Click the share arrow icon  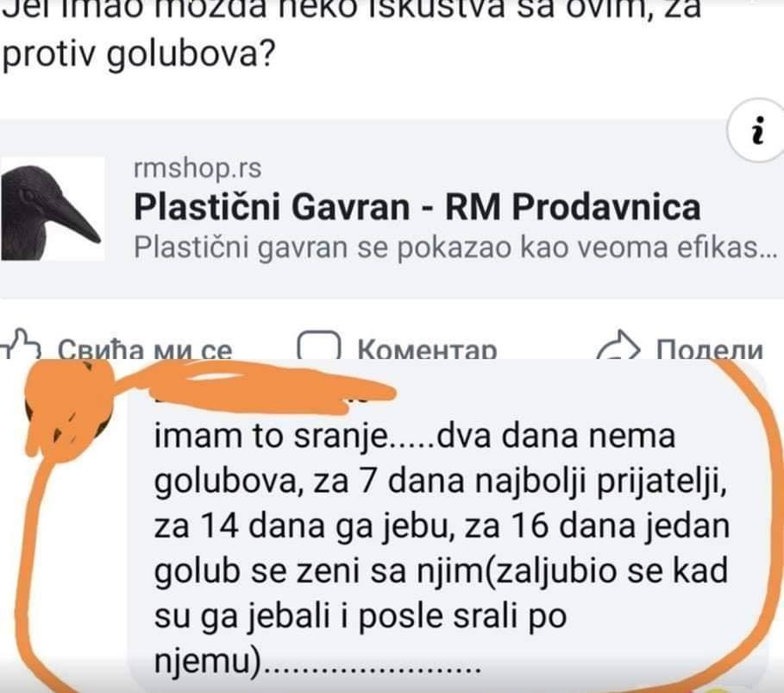click(618, 345)
